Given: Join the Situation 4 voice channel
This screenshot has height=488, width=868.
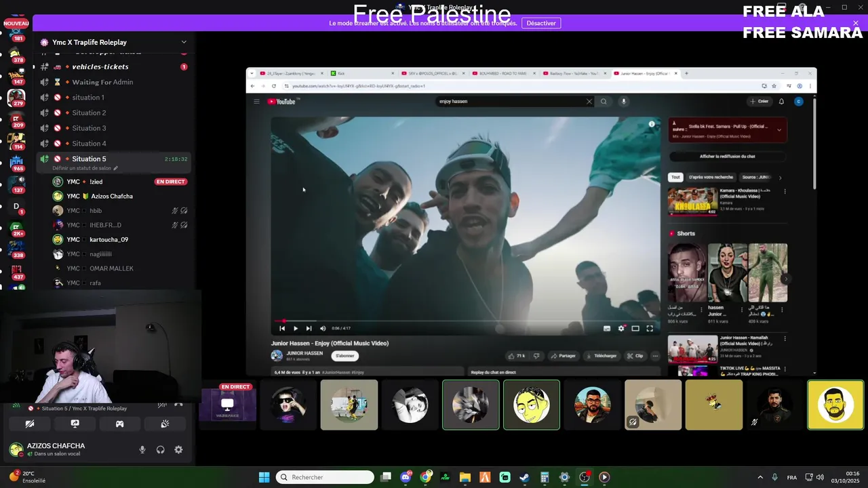Looking at the screenshot, I should pyautogui.click(x=114, y=144).
